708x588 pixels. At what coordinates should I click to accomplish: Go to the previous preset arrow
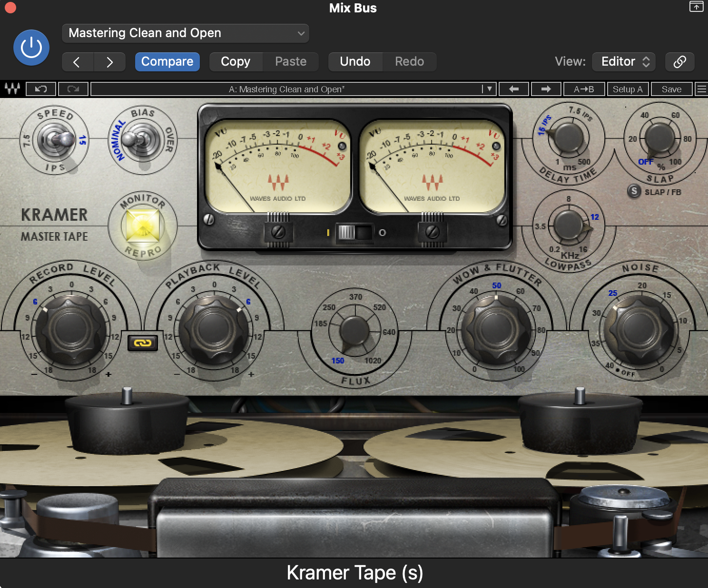[78, 62]
